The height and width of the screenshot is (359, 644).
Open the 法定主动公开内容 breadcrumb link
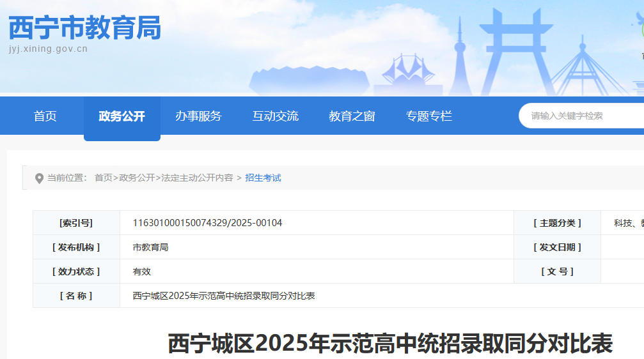[x=197, y=178]
